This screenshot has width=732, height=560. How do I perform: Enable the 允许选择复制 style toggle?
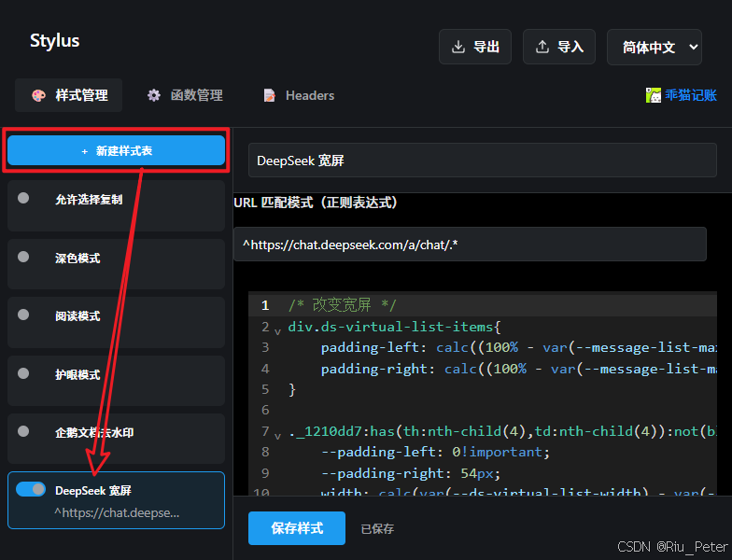tap(23, 198)
